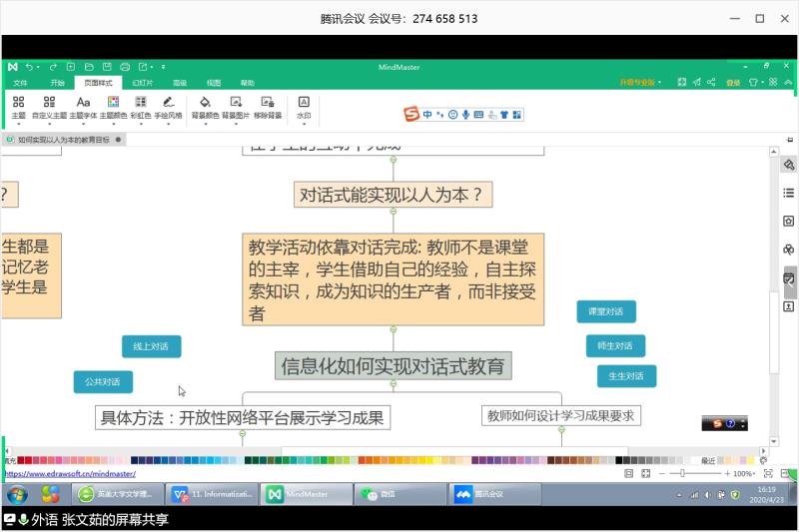Pick a red swatch from the color palette bar
The height and width of the screenshot is (532, 799).
[x=22, y=460]
